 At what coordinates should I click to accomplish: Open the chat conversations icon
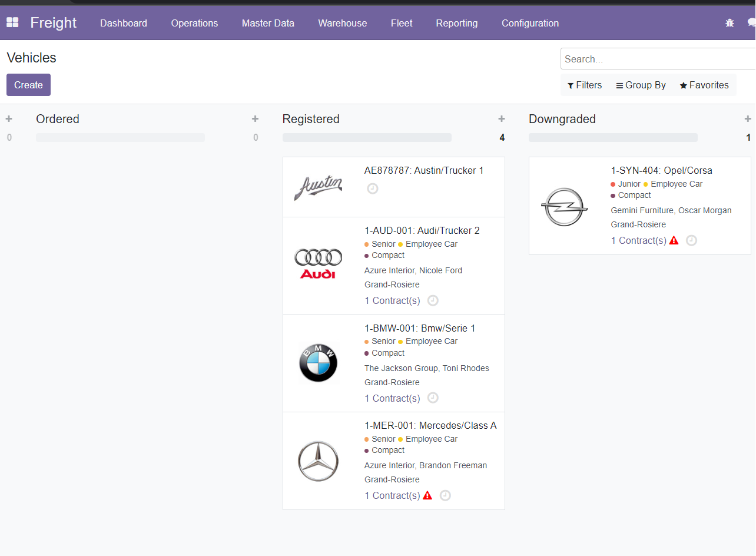pos(751,23)
